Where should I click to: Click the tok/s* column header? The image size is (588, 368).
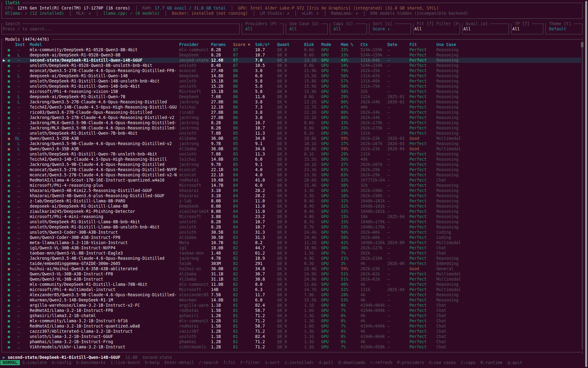[262, 44]
